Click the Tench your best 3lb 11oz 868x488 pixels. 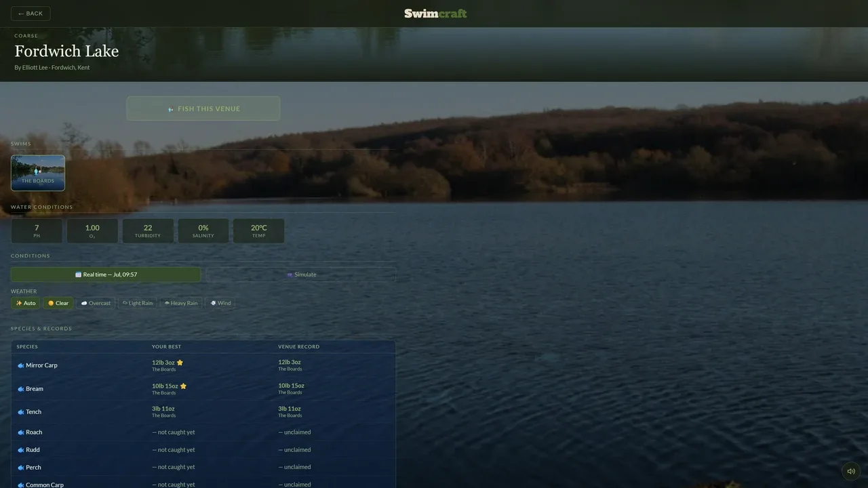(x=163, y=409)
